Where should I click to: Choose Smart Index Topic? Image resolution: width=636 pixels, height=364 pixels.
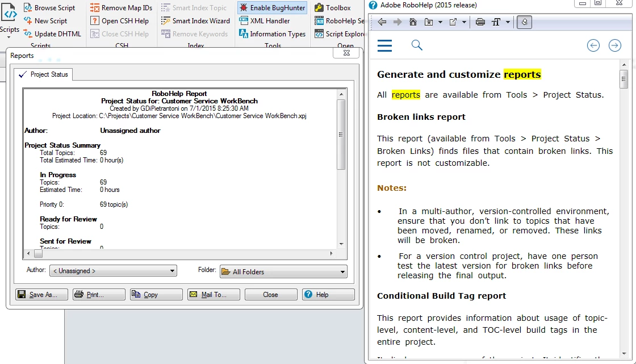(x=194, y=8)
